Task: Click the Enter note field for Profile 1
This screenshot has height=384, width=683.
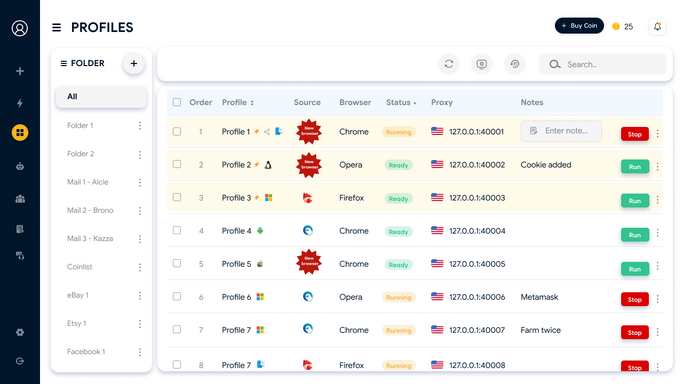Action: (x=561, y=131)
